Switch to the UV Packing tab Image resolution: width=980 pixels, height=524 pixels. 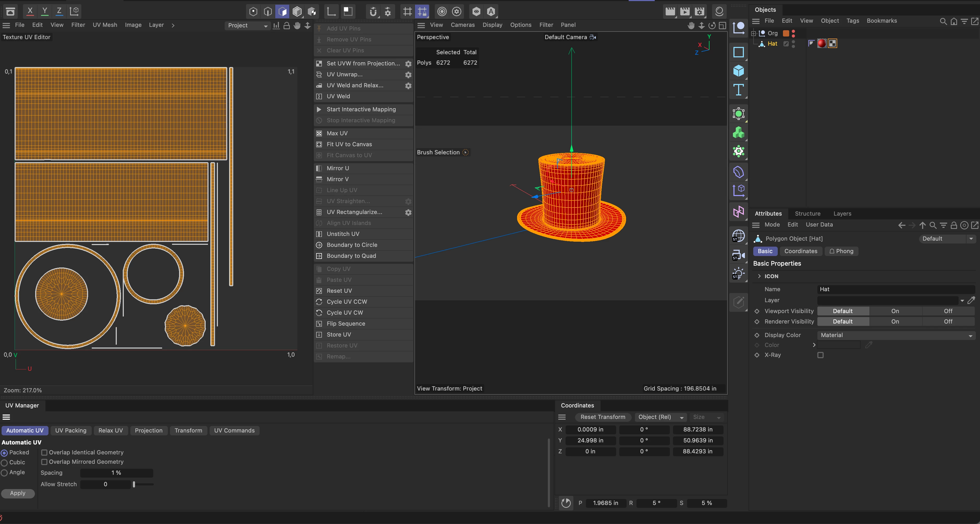[71, 430]
